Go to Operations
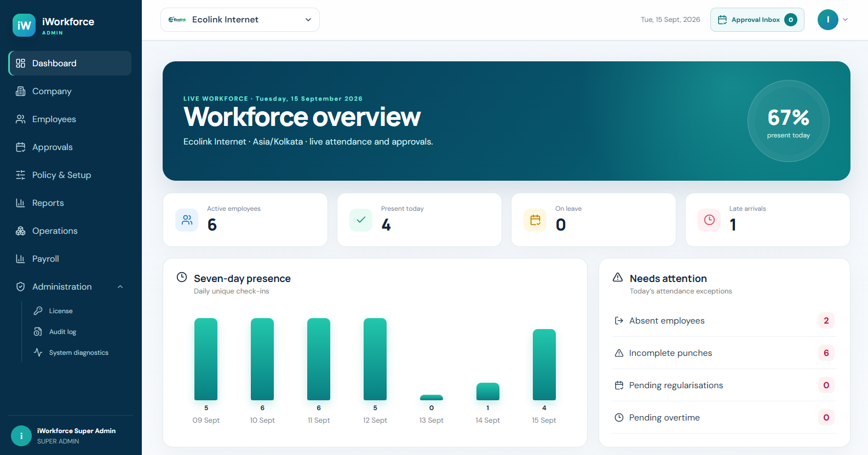Image resolution: width=868 pixels, height=455 pixels. point(70,231)
